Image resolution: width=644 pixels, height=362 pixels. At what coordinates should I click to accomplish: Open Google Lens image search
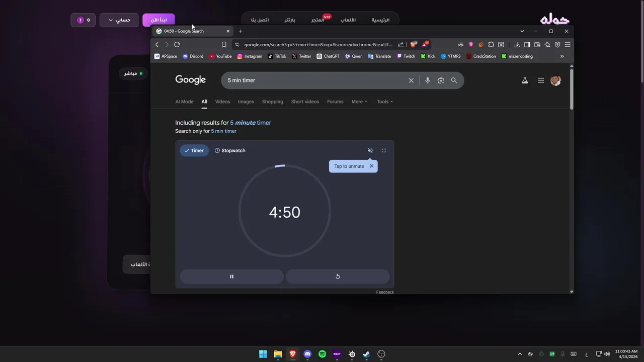[x=441, y=80]
